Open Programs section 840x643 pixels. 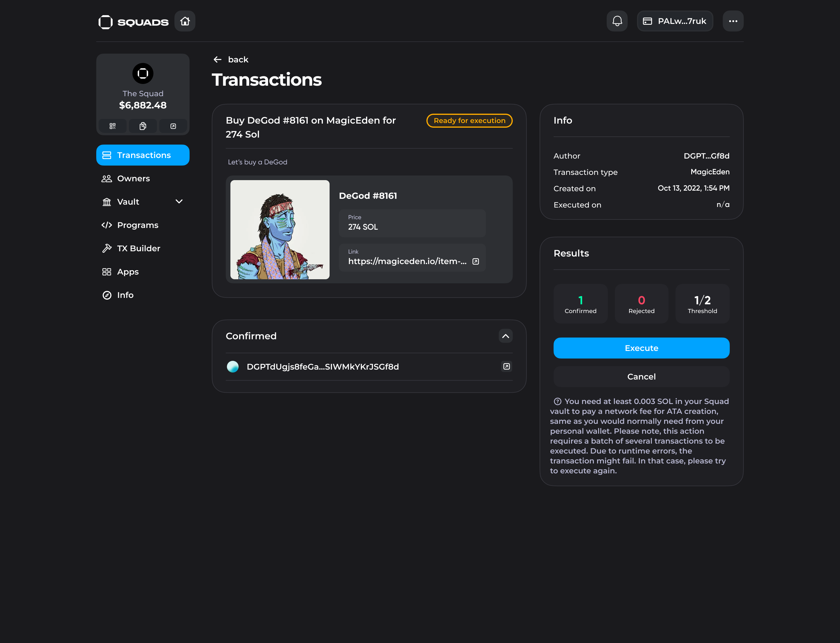coord(143,225)
